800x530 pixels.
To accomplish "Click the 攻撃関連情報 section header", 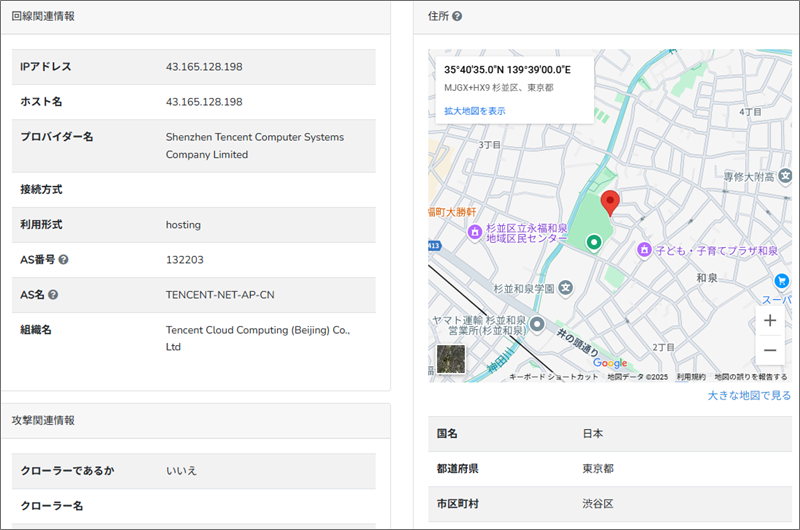I will (43, 420).
